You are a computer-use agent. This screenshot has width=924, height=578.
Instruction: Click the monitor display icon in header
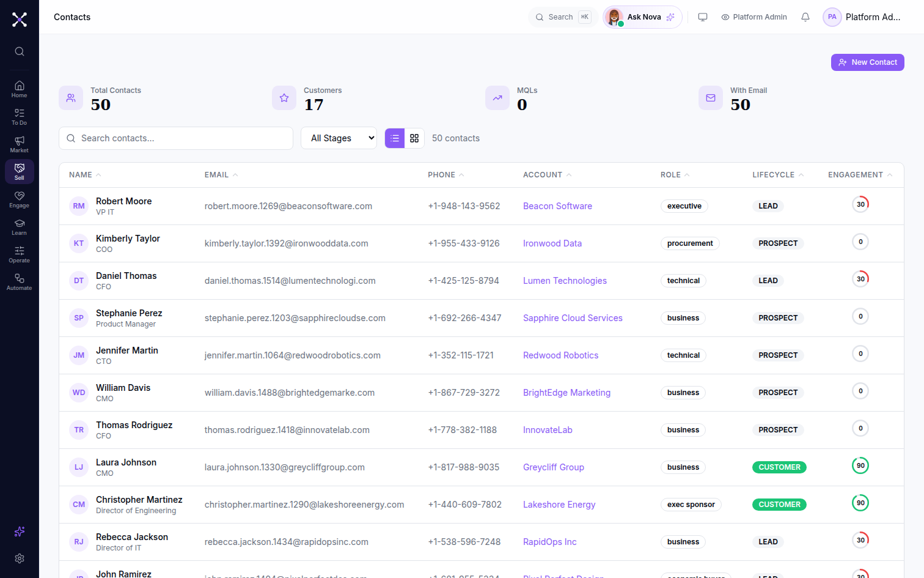(x=703, y=17)
